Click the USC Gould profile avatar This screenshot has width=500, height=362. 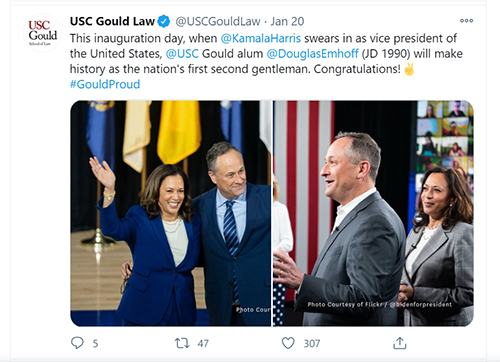coord(42,33)
